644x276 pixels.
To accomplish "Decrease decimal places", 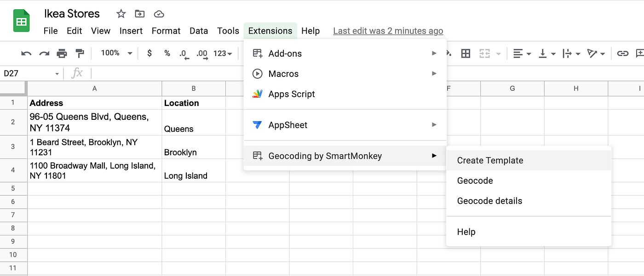I will 184,53.
